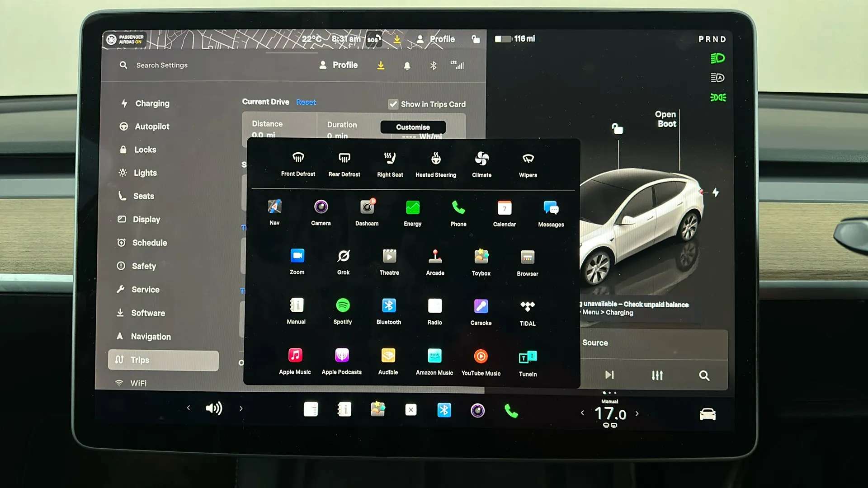The width and height of the screenshot is (868, 488).
Task: Open Phone app in app launcher
Action: tap(458, 214)
